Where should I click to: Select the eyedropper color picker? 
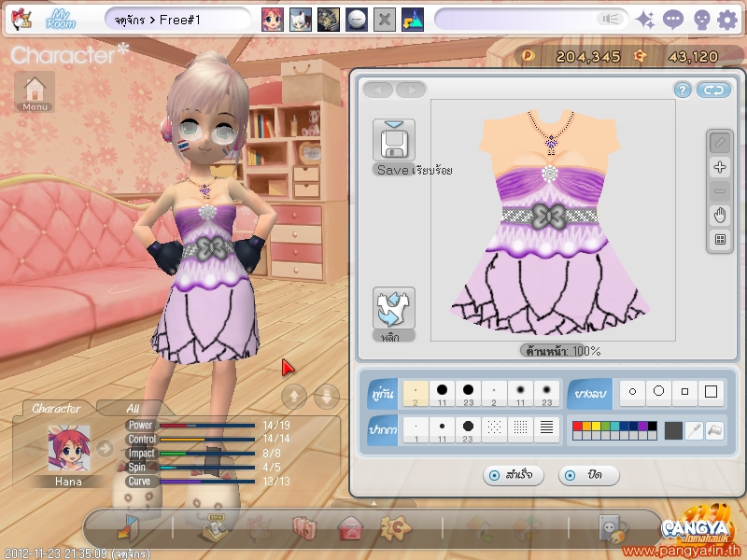click(x=694, y=430)
